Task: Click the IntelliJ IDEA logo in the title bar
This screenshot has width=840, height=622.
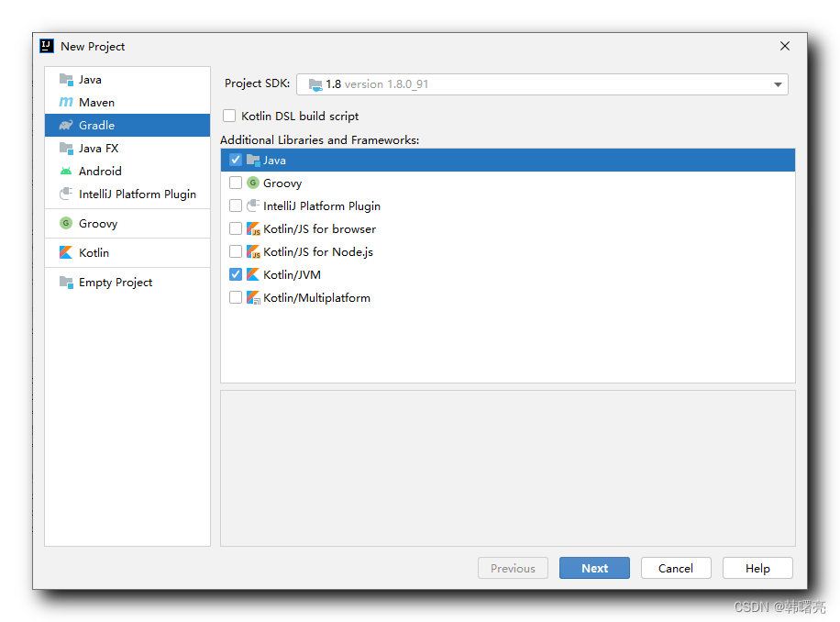Action: [47, 46]
